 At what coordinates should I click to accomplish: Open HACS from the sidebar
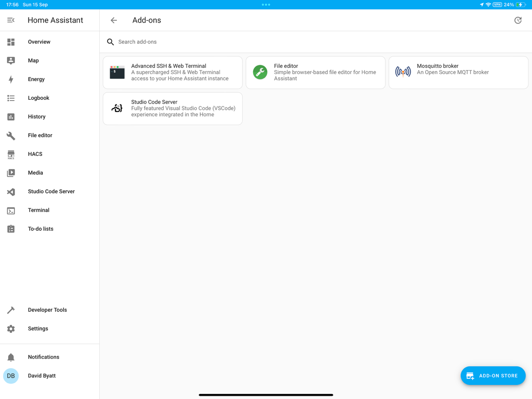pos(50,154)
